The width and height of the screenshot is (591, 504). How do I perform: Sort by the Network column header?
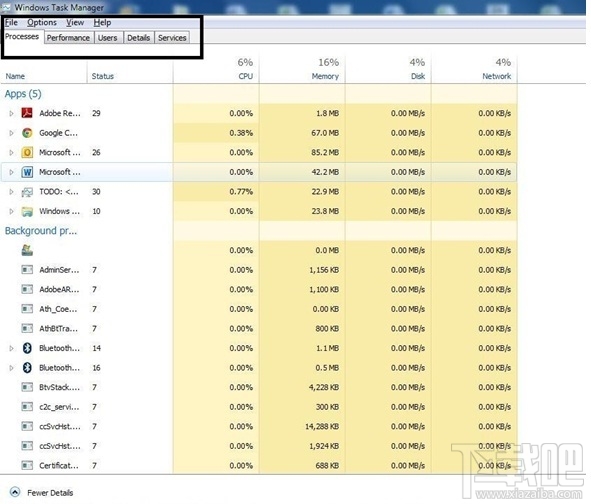(x=496, y=76)
